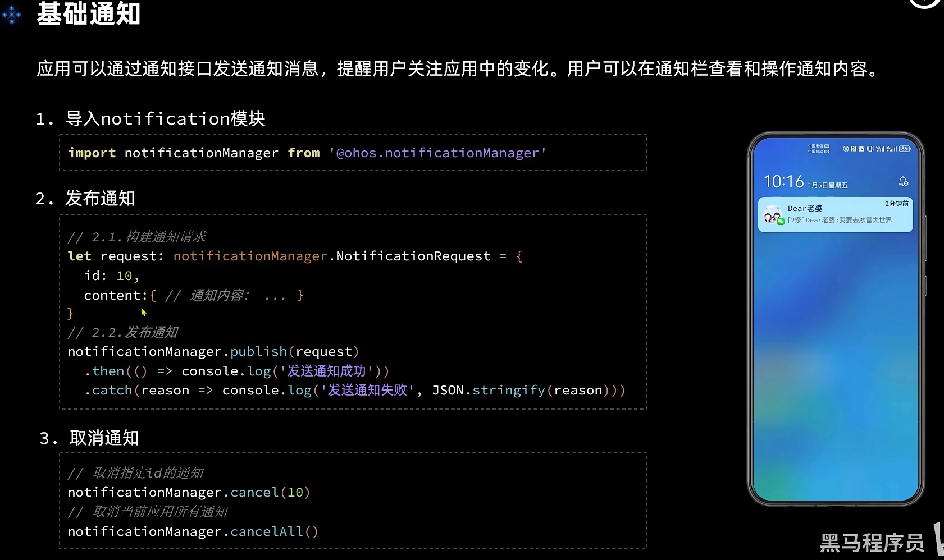The width and height of the screenshot is (944, 560).
Task: Click the 黑马程序员 watermark logo
Action: click(x=872, y=543)
